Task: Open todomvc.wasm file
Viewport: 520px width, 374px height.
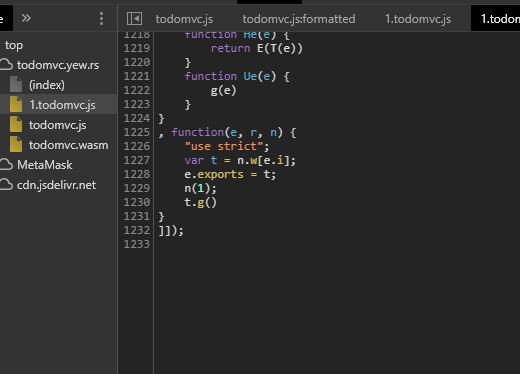Action: point(68,145)
